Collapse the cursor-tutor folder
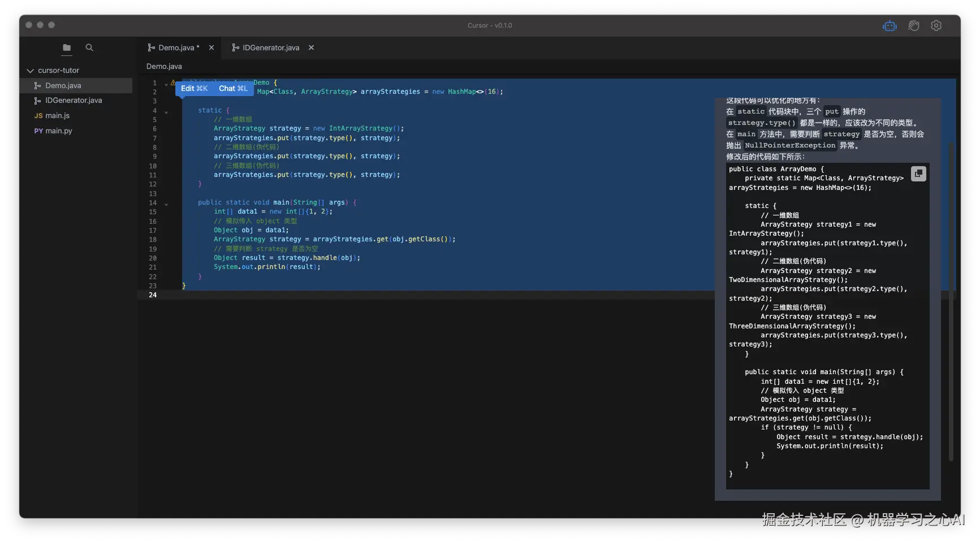Image resolution: width=980 pixels, height=542 pixels. (x=31, y=71)
